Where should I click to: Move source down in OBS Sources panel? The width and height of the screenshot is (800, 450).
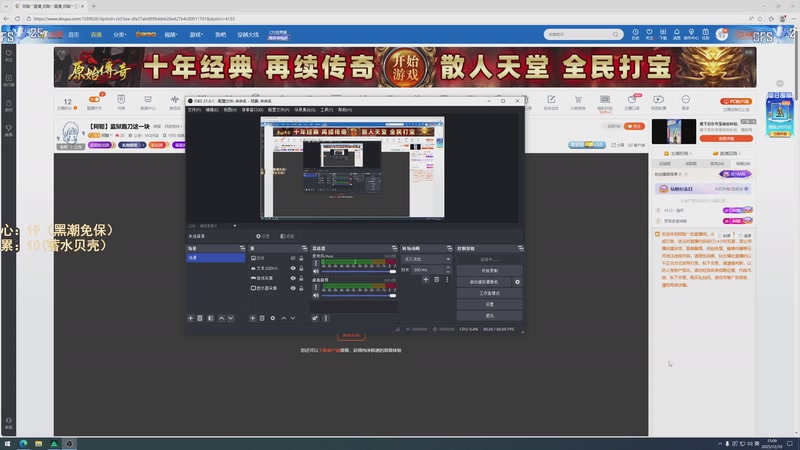tap(293, 318)
